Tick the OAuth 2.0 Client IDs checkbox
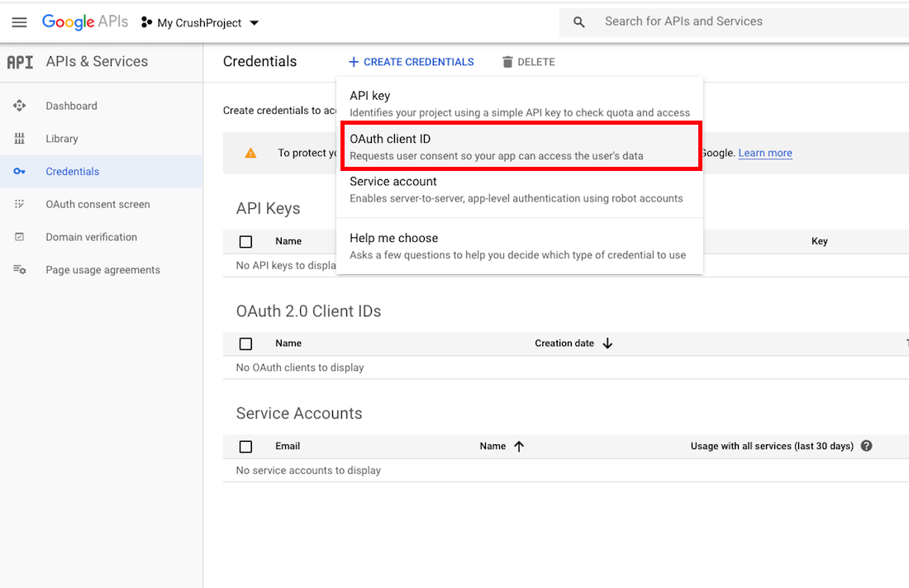The width and height of the screenshot is (909, 588). 245,344
